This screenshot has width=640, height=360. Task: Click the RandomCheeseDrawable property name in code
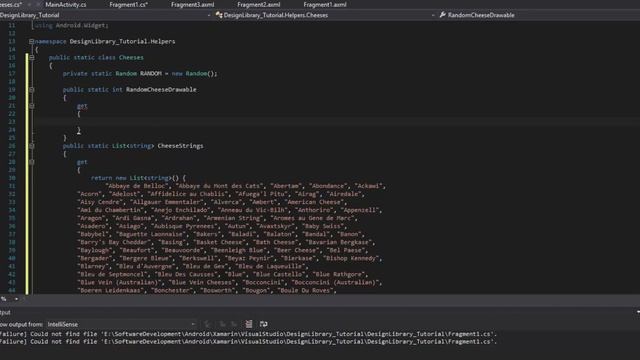pyautogui.click(x=161, y=89)
